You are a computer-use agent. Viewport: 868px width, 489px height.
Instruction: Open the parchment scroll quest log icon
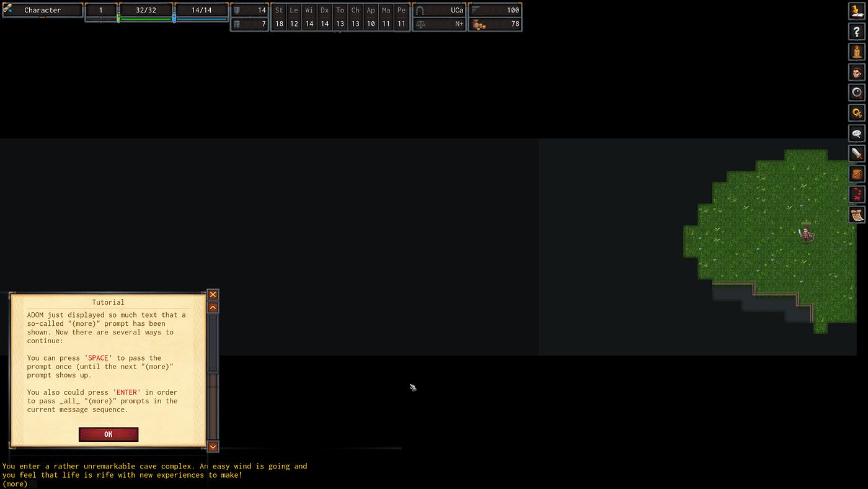pyautogui.click(x=857, y=215)
